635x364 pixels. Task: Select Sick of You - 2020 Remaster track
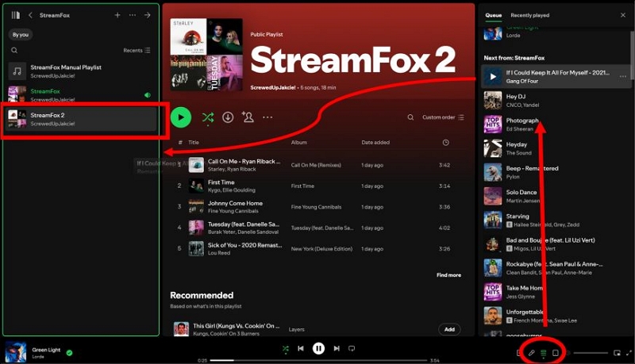click(317, 249)
